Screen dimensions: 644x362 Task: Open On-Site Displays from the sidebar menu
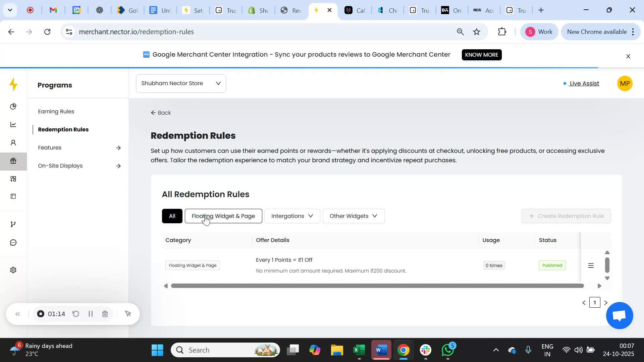(x=60, y=165)
